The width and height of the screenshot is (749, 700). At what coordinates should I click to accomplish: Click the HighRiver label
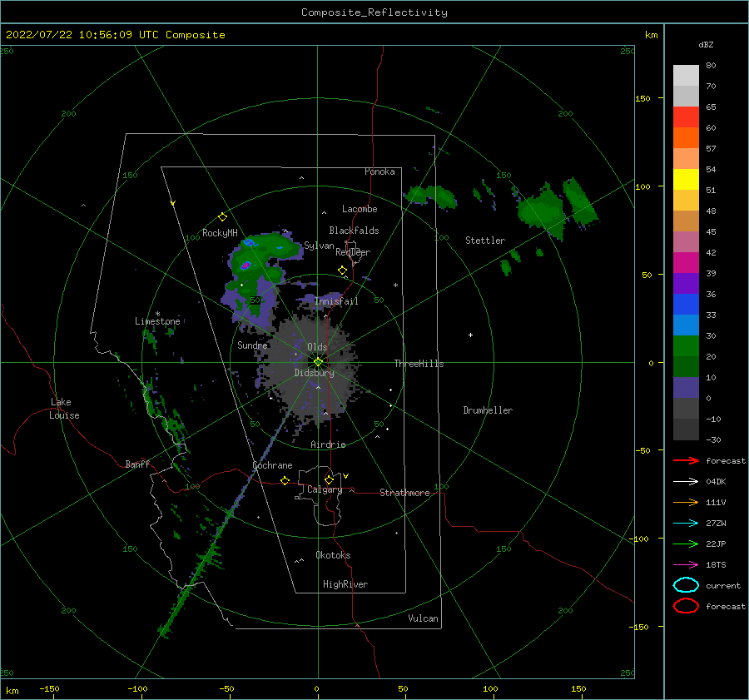[x=345, y=584]
